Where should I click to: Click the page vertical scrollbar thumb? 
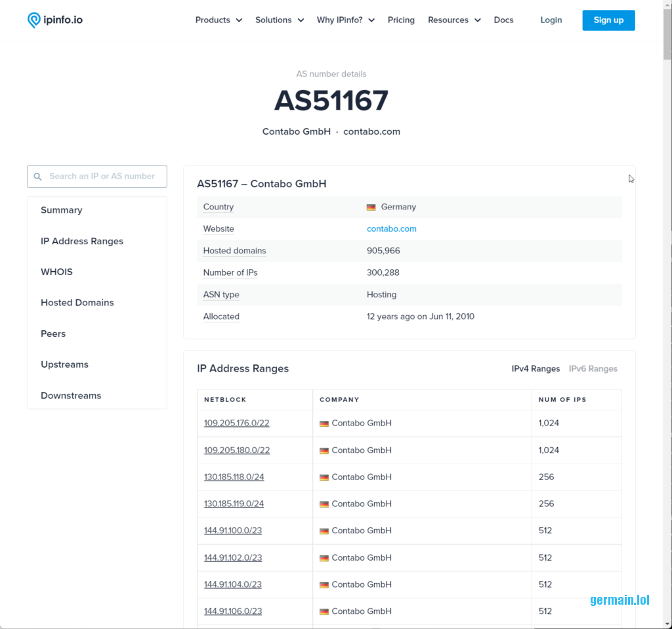coord(667,33)
